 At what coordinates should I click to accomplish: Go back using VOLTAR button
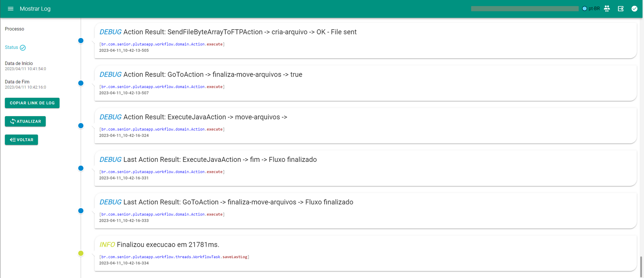click(21, 140)
